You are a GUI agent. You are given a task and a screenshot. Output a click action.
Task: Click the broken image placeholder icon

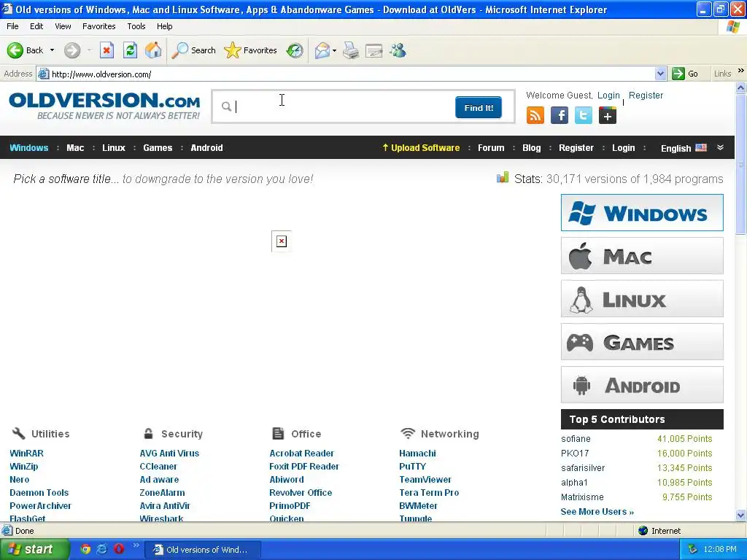(x=282, y=241)
